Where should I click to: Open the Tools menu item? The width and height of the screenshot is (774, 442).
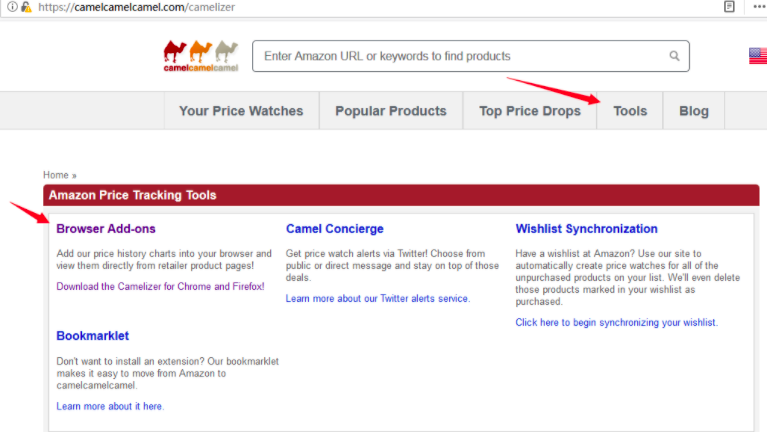click(x=630, y=111)
